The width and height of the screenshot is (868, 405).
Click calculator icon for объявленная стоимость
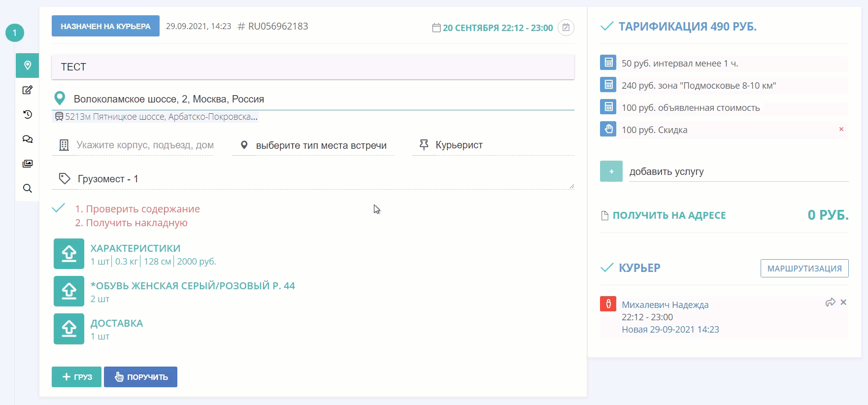point(608,107)
